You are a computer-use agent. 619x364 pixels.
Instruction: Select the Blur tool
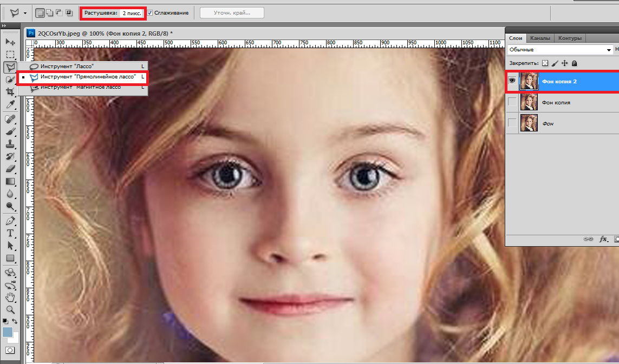(10, 194)
